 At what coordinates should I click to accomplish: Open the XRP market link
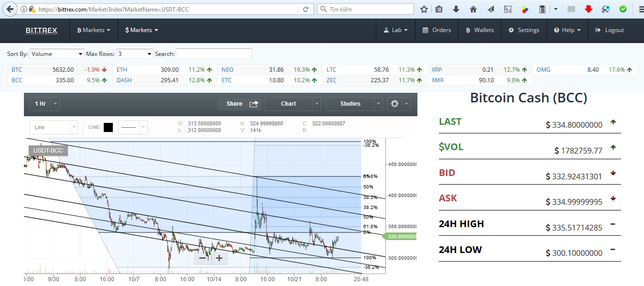pyautogui.click(x=437, y=70)
